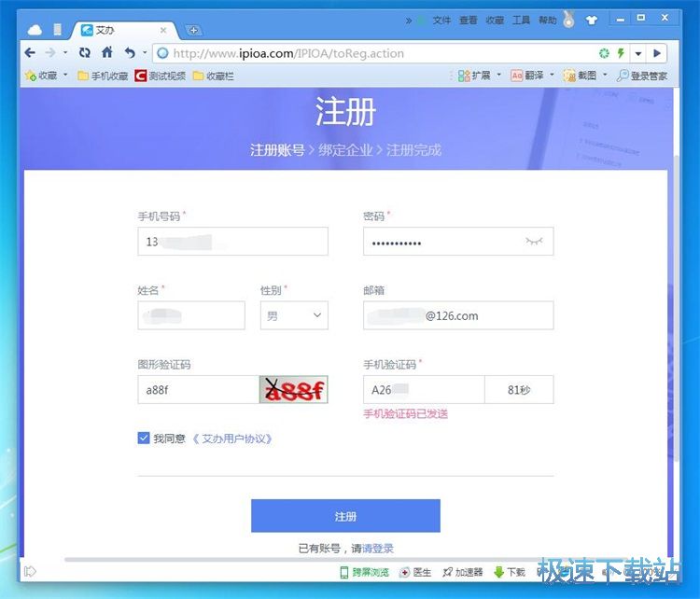
Task: Click the 截图 screenshot button
Action: click(x=580, y=76)
